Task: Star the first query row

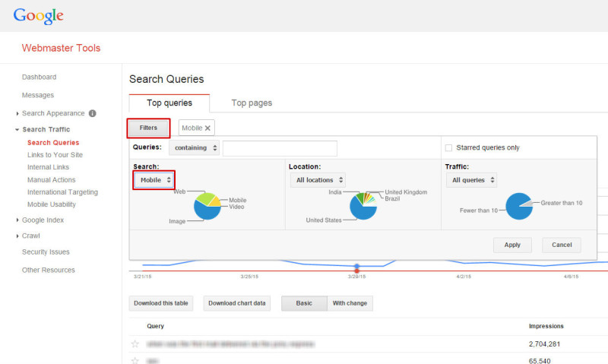Action: [x=135, y=343]
